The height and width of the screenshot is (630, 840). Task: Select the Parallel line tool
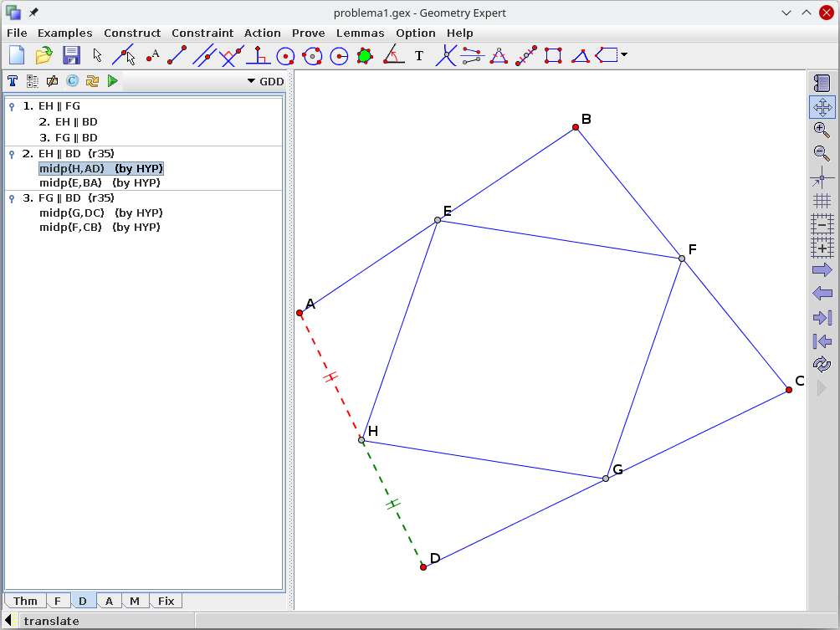(204, 55)
